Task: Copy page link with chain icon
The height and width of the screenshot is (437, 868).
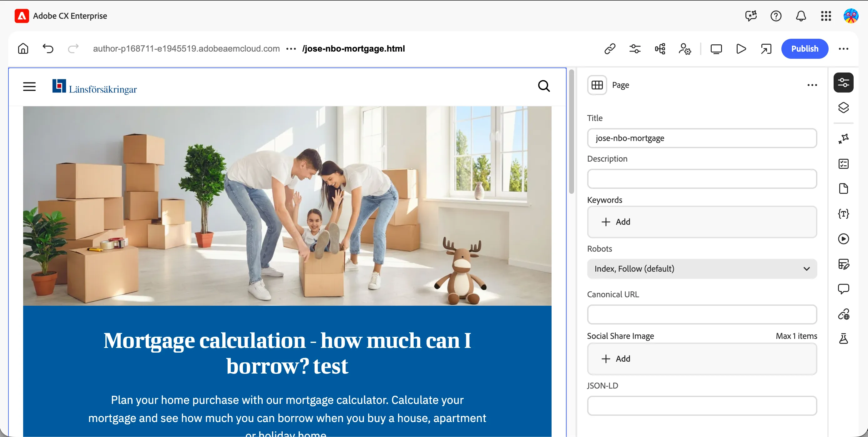Action: 610,49
